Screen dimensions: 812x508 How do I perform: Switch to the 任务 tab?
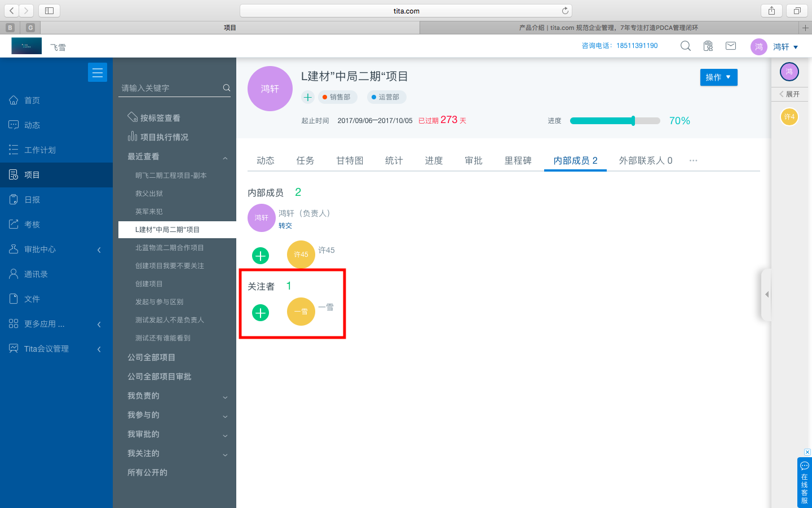click(305, 161)
